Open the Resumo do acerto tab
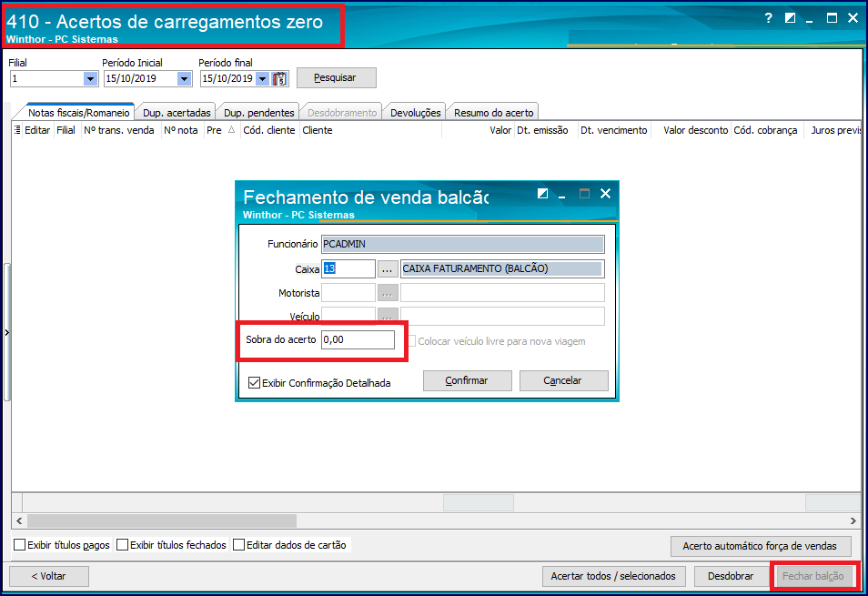This screenshot has width=868, height=596. click(x=493, y=112)
